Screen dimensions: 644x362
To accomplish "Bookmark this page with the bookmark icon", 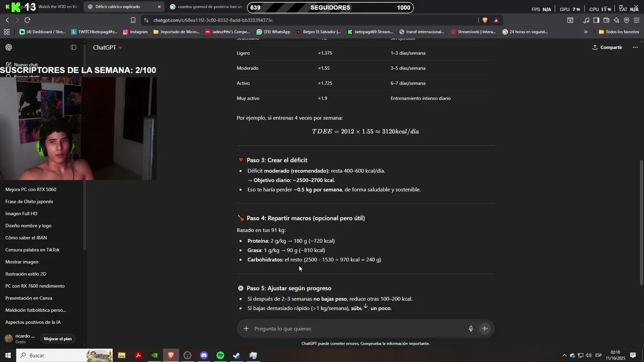I will pyautogui.click(x=133, y=20).
